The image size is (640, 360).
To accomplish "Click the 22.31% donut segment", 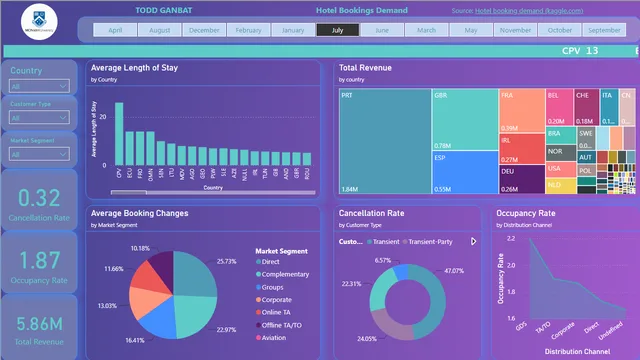I will coord(378,291).
